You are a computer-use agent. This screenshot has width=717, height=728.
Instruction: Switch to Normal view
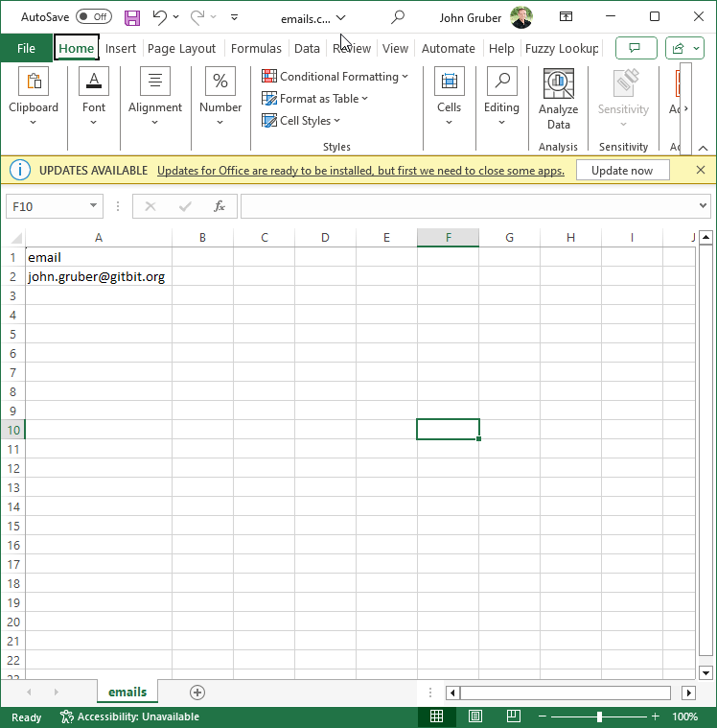tap(436, 716)
